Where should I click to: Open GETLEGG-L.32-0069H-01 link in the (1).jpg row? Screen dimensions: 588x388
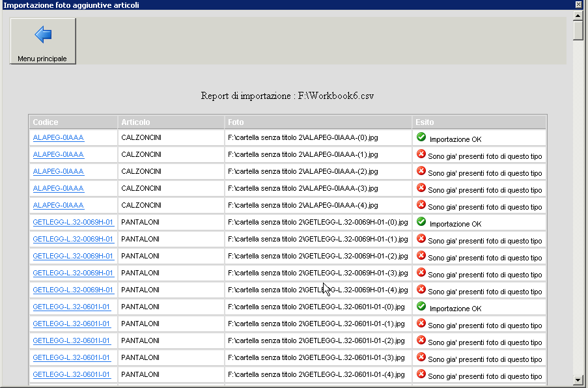pos(73,239)
